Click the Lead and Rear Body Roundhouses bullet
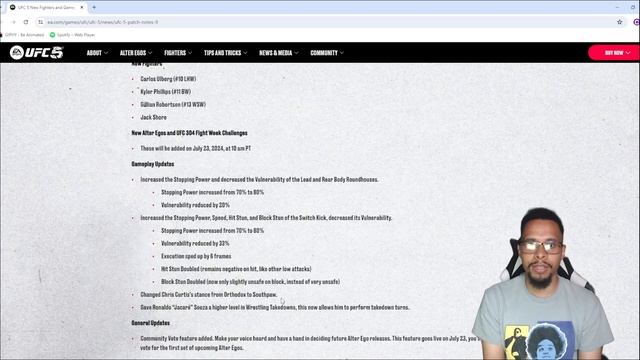Viewport: 640px width, 360px height. pyautogui.click(x=259, y=180)
